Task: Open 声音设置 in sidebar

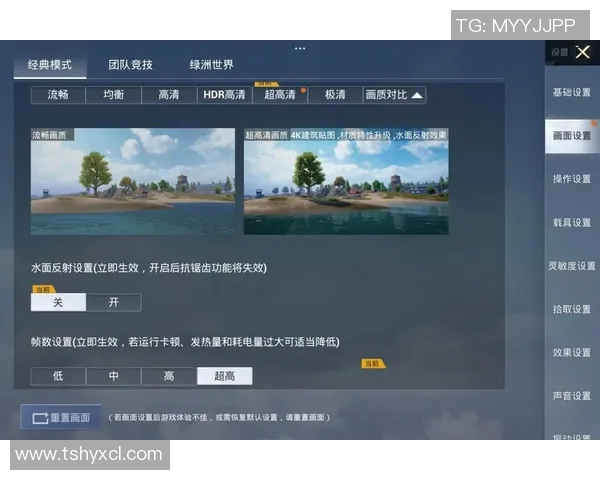Action: (x=572, y=396)
